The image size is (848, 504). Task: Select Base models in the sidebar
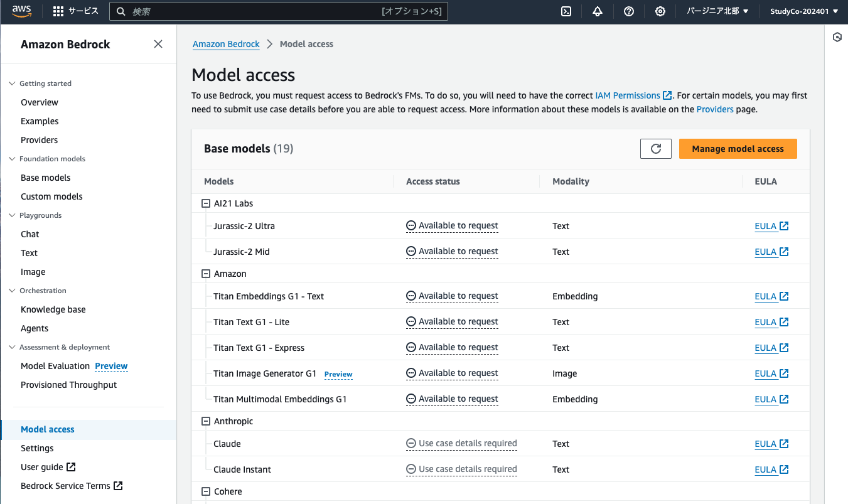[46, 177]
